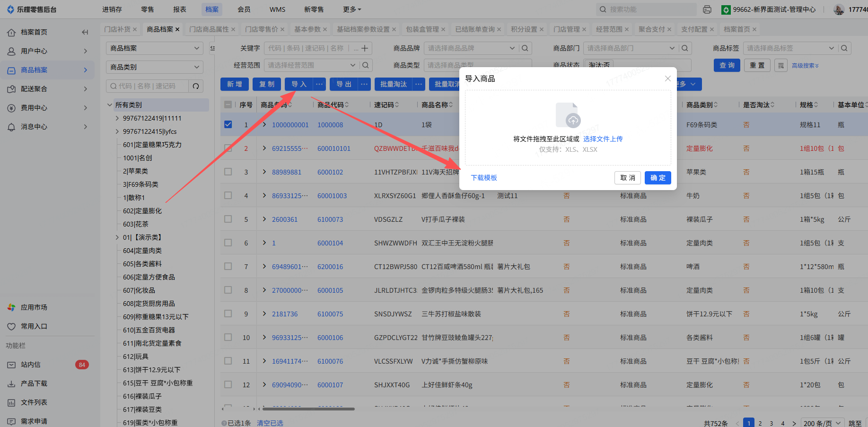
Task: Open more options next to 批量淘汰 button
Action: pos(419,84)
